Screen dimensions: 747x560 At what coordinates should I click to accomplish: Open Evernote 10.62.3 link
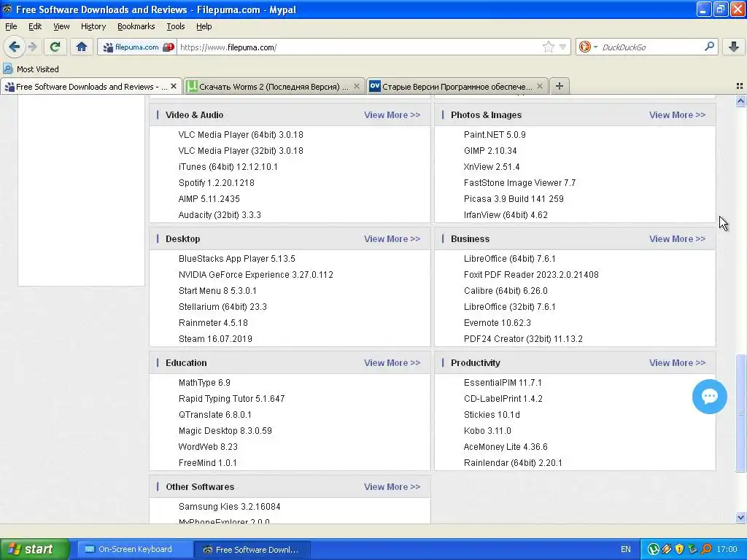pyautogui.click(x=497, y=323)
